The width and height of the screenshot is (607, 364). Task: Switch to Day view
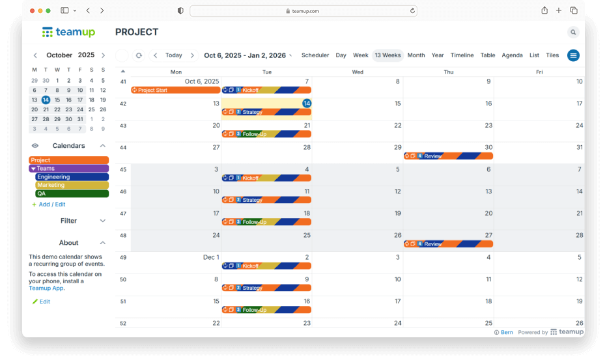pos(341,55)
